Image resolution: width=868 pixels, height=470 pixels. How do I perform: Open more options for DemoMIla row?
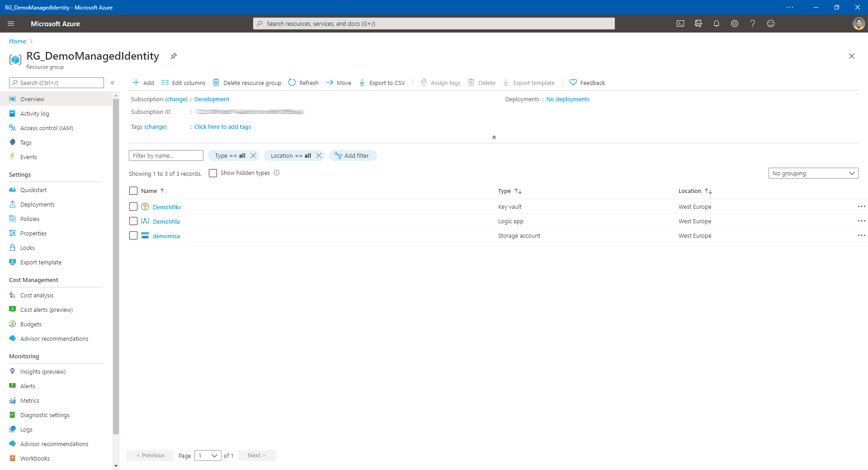pos(862,221)
